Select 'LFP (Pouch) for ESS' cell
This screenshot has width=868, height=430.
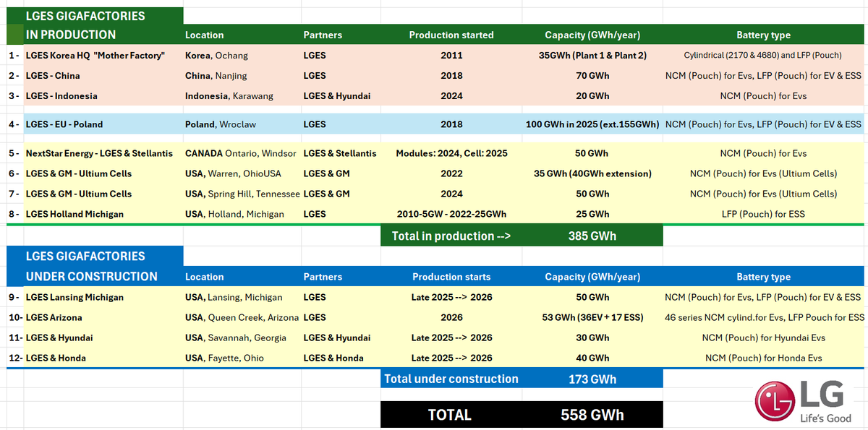pos(763,214)
